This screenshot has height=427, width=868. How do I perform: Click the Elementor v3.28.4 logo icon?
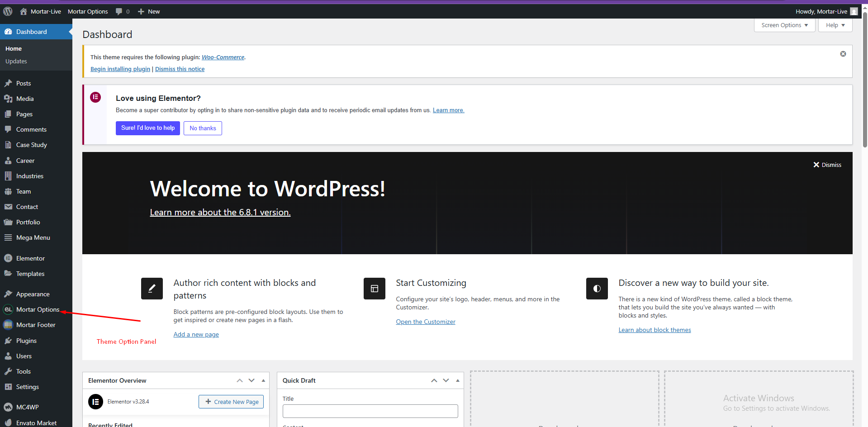(x=96, y=402)
